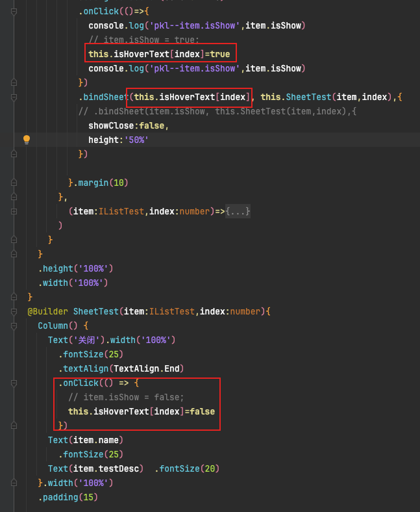Click Text(item.testDesc) code
This screenshot has width=420, height=512.
pos(95,468)
